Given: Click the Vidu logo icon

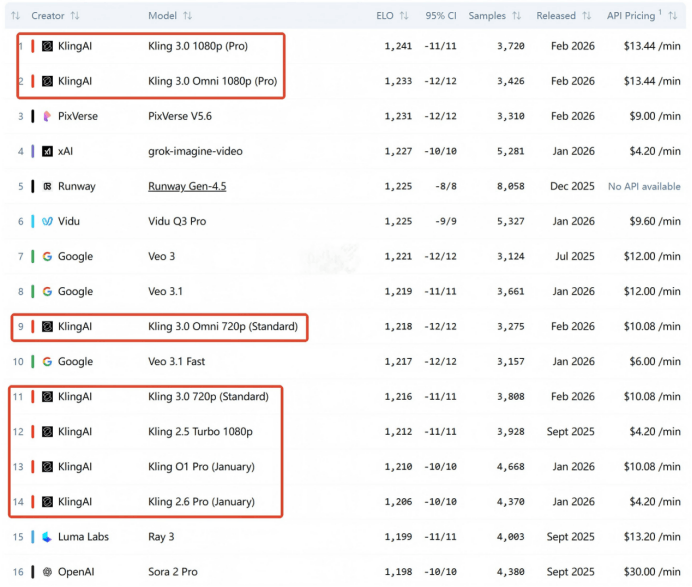Looking at the screenshot, I should pyautogui.click(x=47, y=221).
